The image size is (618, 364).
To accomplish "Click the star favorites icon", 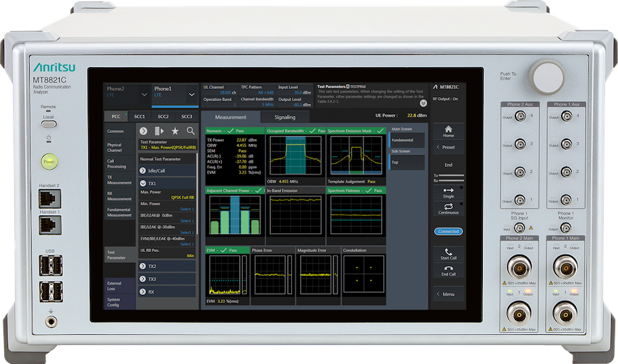I will click(x=175, y=130).
